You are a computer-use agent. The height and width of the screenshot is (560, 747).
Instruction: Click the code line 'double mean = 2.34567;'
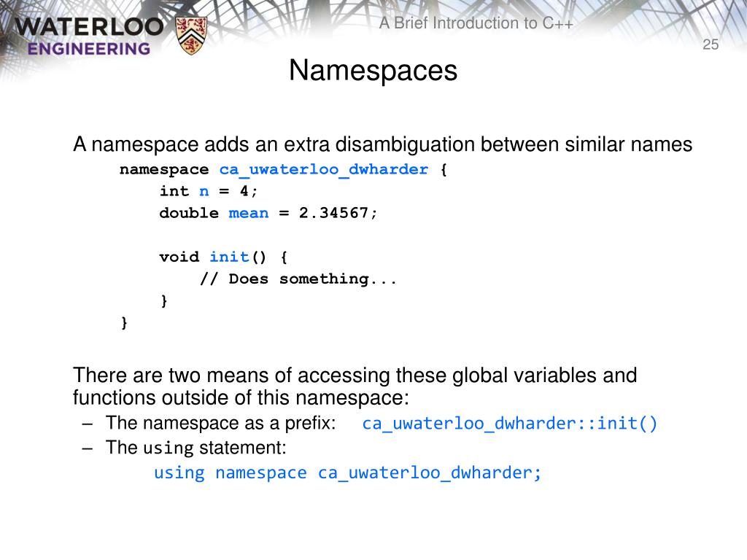point(268,214)
